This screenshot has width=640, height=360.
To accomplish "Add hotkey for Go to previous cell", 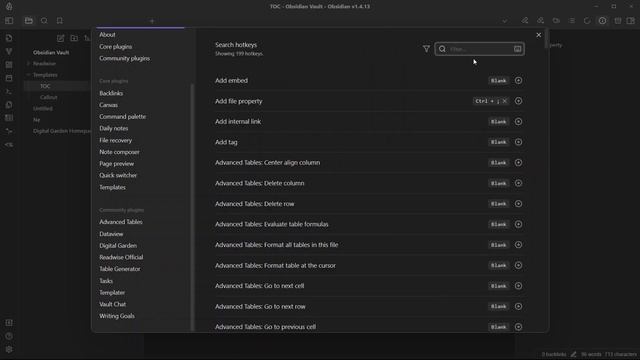I will point(518,327).
